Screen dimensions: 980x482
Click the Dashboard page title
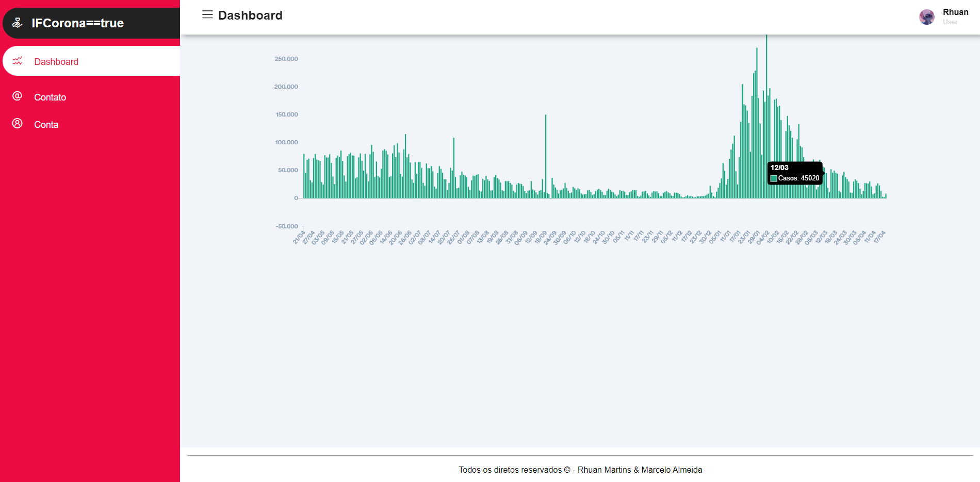pyautogui.click(x=250, y=15)
